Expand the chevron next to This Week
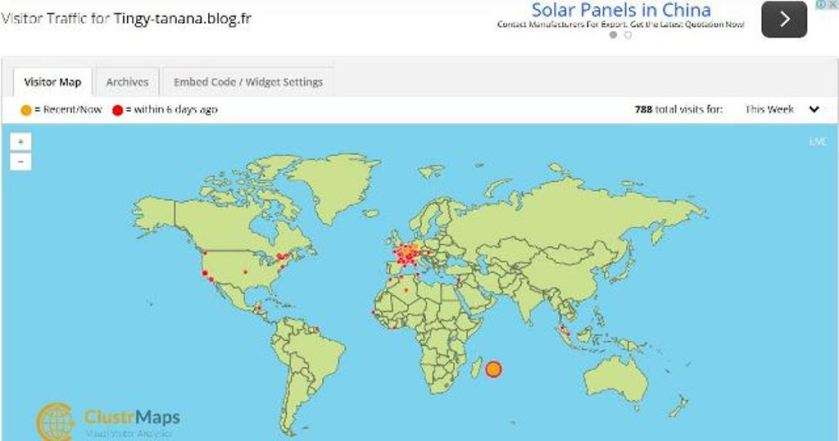This screenshot has height=441, width=839. pyautogui.click(x=814, y=109)
